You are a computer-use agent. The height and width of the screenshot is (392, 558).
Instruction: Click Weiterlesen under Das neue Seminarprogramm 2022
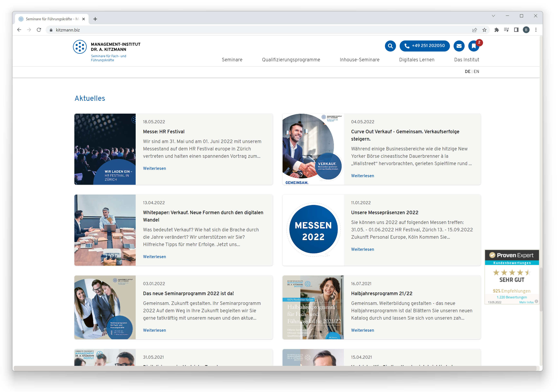[154, 330]
